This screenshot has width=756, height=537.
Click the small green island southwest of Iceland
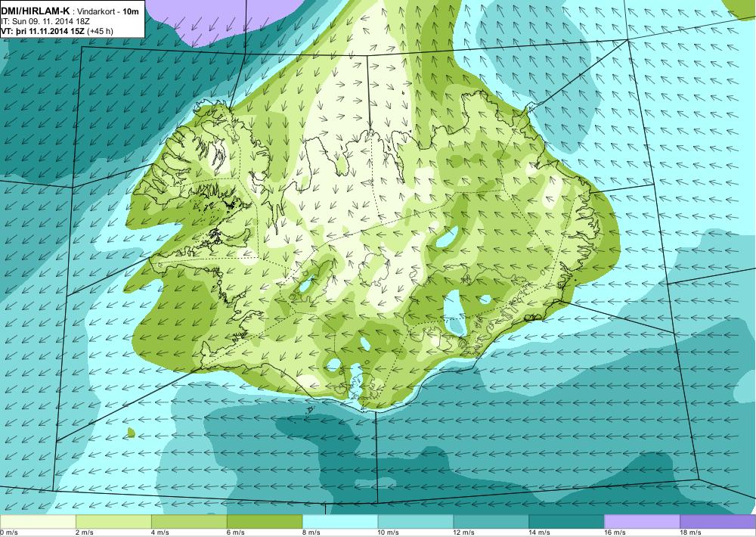(131, 433)
